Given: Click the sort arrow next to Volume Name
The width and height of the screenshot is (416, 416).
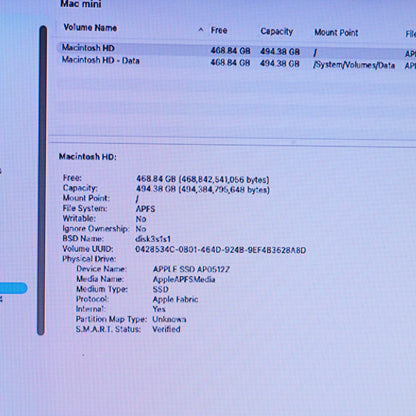Looking at the screenshot, I should (201, 30).
